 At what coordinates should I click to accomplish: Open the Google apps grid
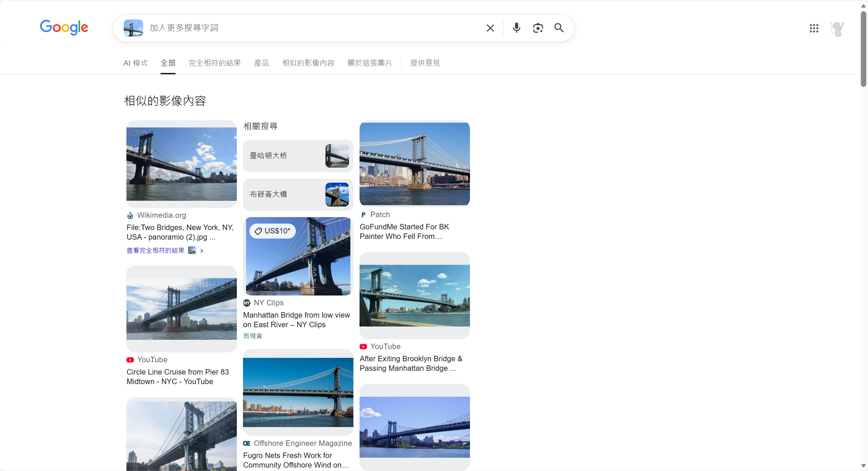(x=814, y=28)
